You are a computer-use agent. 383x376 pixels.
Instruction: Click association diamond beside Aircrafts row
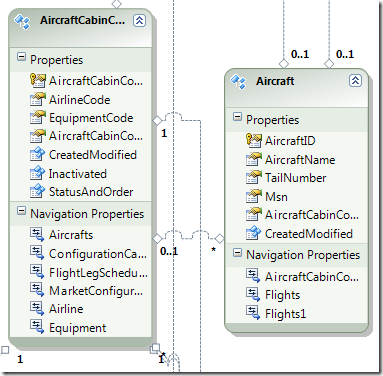157,239
